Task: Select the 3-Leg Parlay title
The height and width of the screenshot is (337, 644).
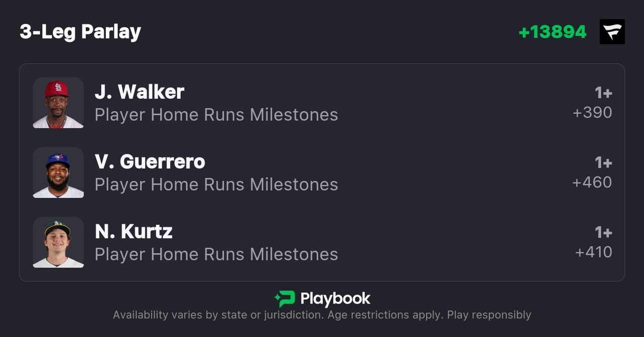Action: coord(80,32)
